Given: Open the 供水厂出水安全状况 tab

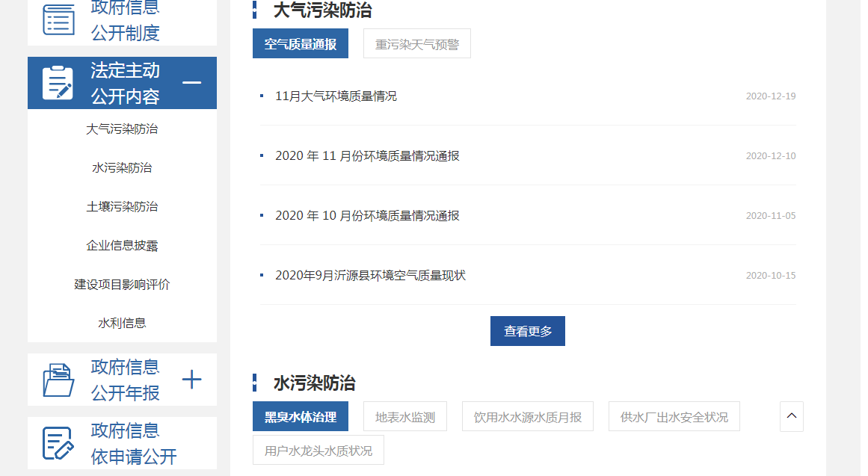Looking at the screenshot, I should [x=674, y=417].
